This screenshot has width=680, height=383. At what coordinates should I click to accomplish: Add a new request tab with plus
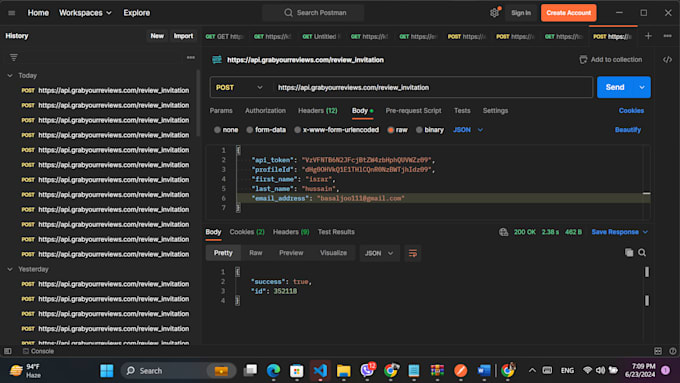pyautogui.click(x=648, y=36)
